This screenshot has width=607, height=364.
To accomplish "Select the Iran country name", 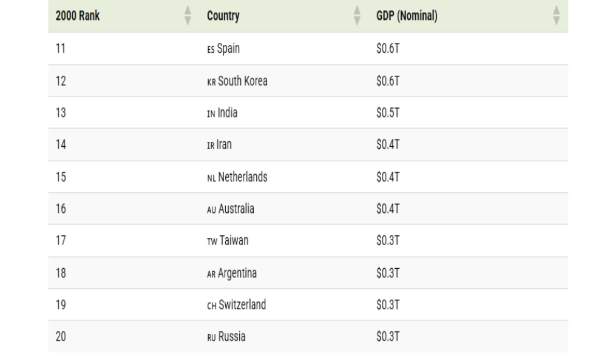I will tap(228, 146).
